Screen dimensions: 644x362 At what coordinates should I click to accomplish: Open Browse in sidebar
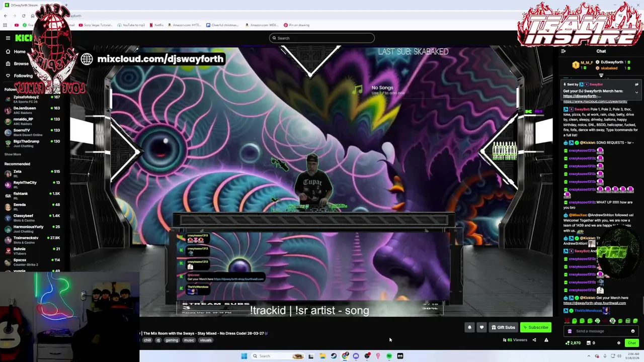(17, 64)
